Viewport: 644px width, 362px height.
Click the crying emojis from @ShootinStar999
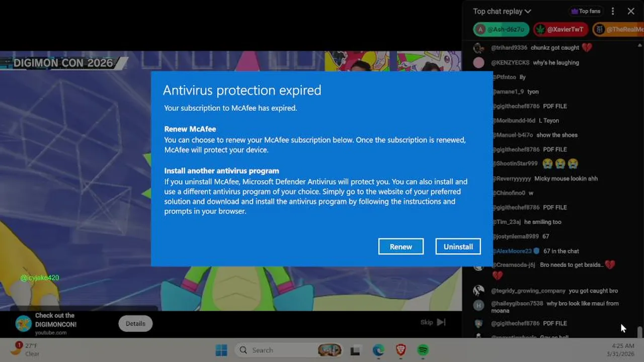click(560, 164)
